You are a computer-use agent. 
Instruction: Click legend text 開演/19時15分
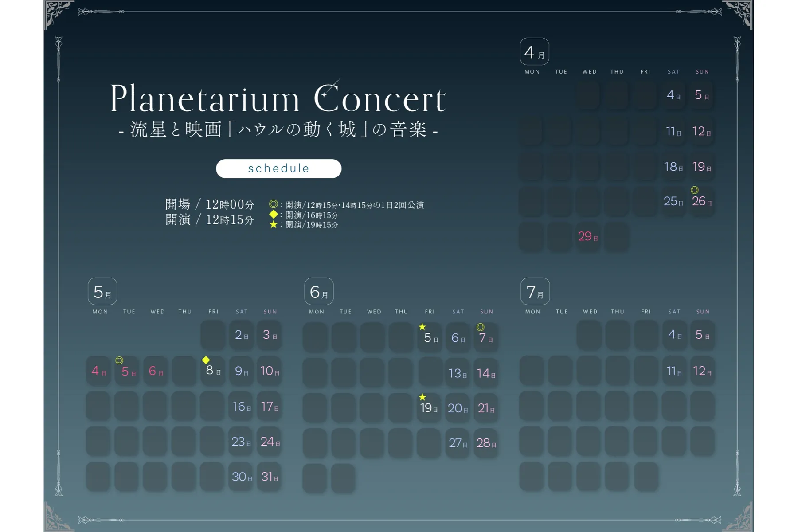311,225
